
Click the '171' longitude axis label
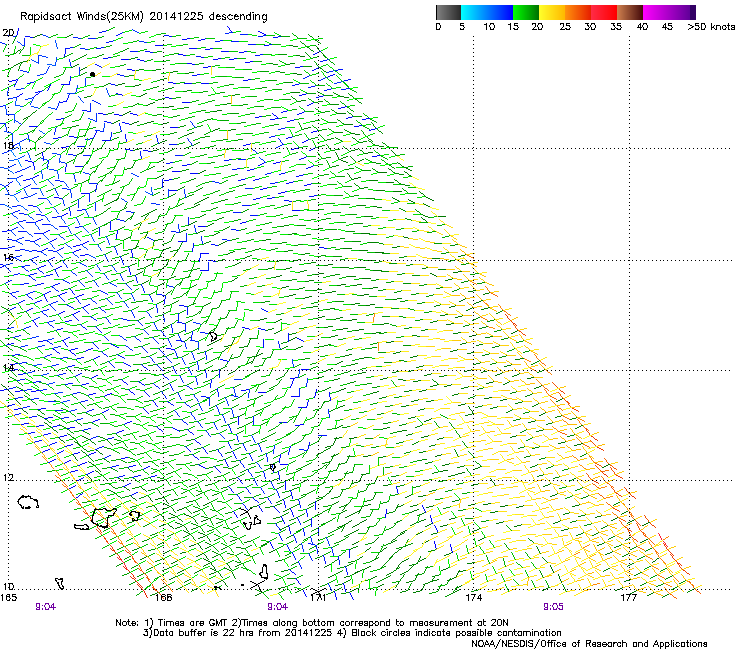click(x=318, y=598)
